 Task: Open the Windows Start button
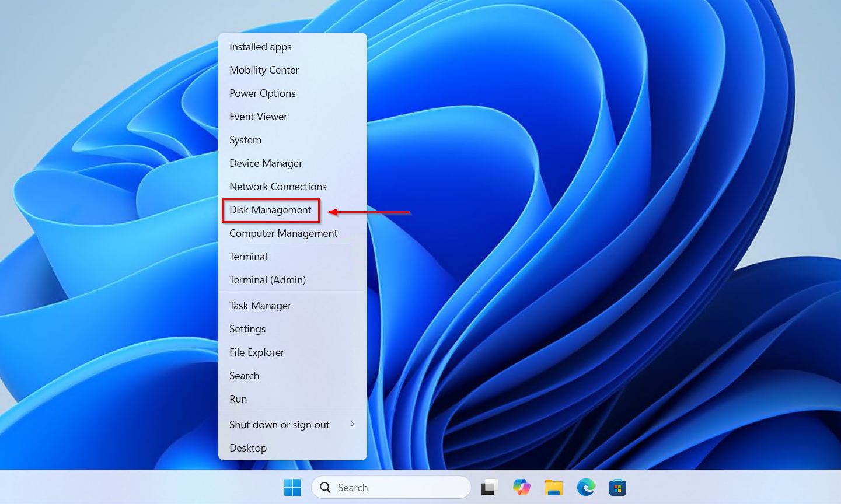(292, 487)
